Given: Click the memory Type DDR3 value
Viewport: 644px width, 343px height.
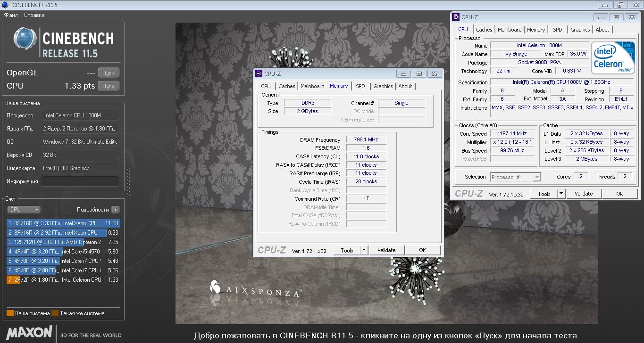Looking at the screenshot, I should [308, 103].
